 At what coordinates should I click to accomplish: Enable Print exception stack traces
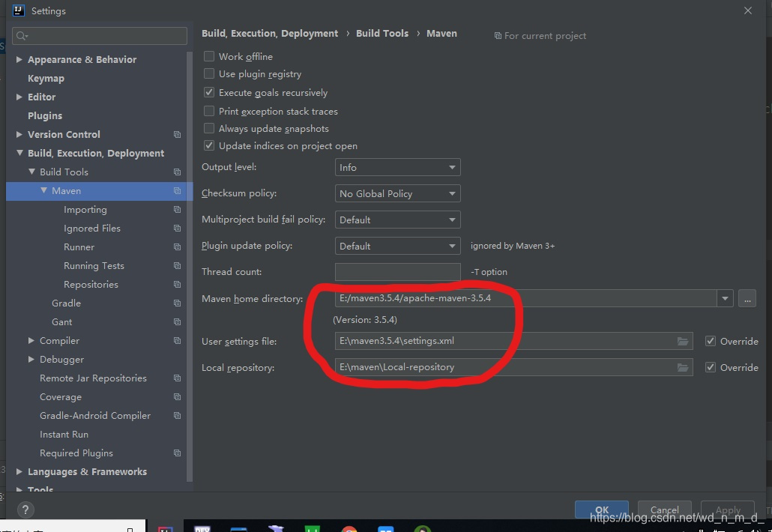point(209,111)
